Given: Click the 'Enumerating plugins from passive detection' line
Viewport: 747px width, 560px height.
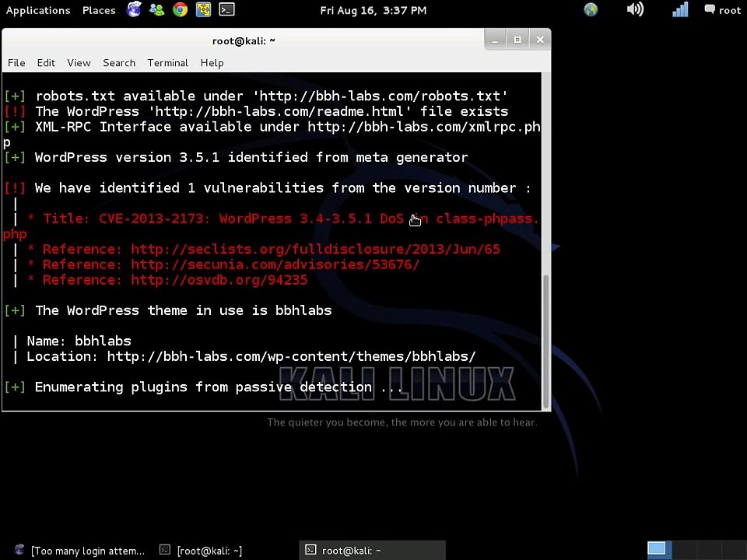Looking at the screenshot, I should pos(219,387).
